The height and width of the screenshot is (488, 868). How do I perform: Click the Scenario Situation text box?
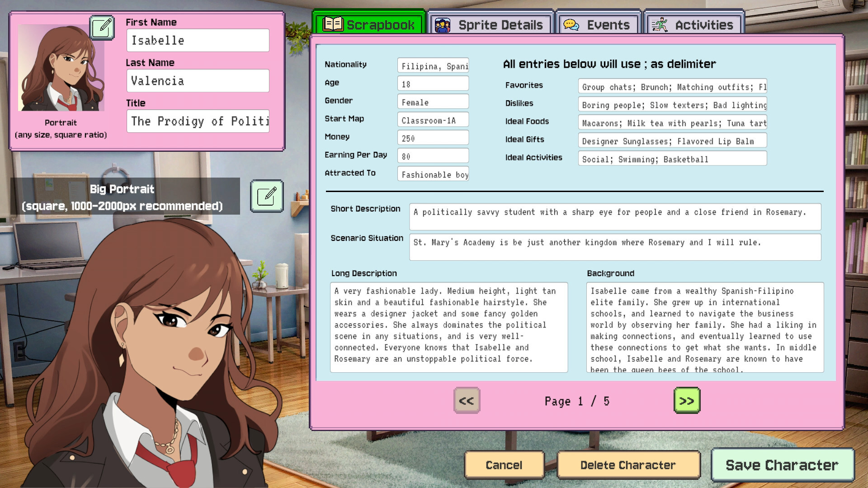615,247
